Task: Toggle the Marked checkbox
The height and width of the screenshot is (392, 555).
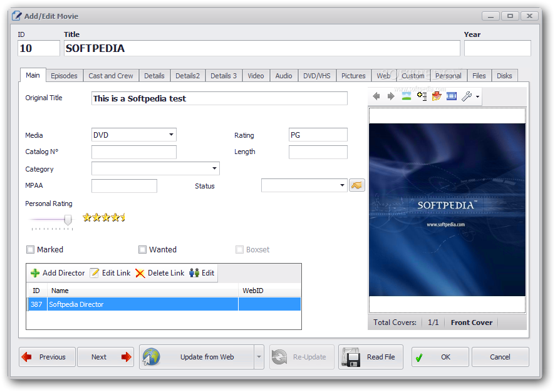Action: pos(31,249)
